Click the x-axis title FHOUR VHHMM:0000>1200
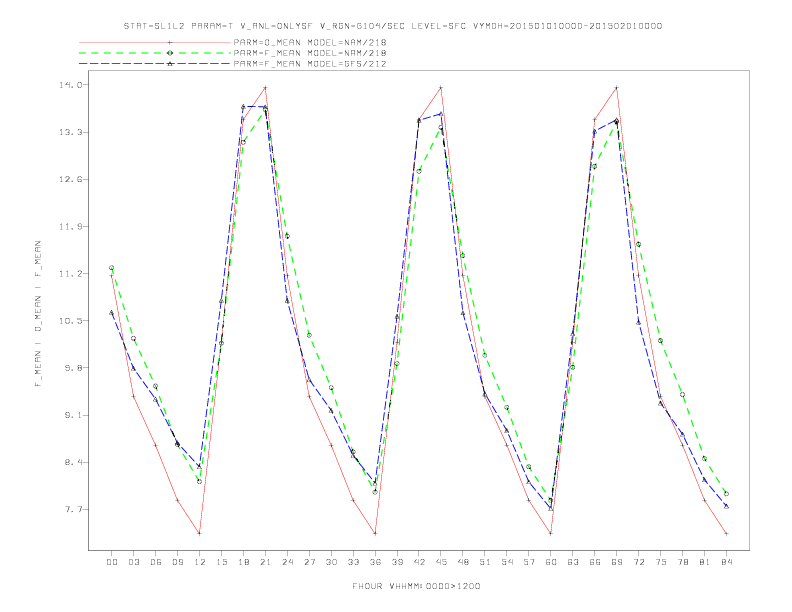This screenshot has width=792, height=612. coord(416,586)
